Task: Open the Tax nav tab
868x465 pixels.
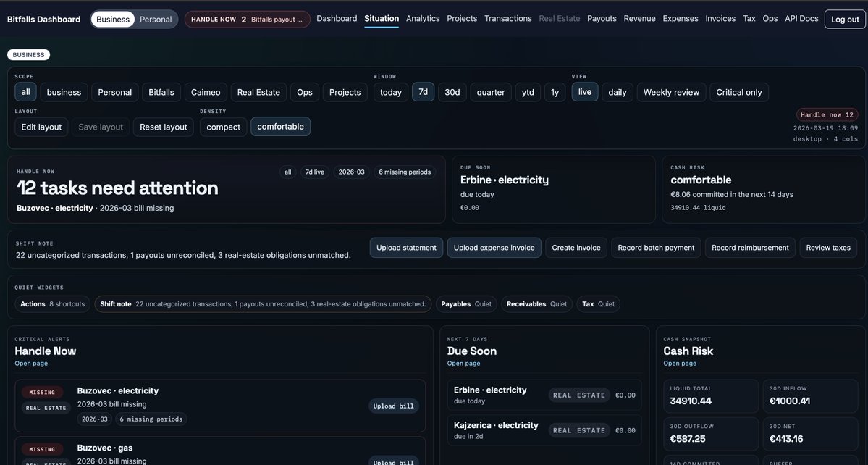Action: pyautogui.click(x=749, y=18)
